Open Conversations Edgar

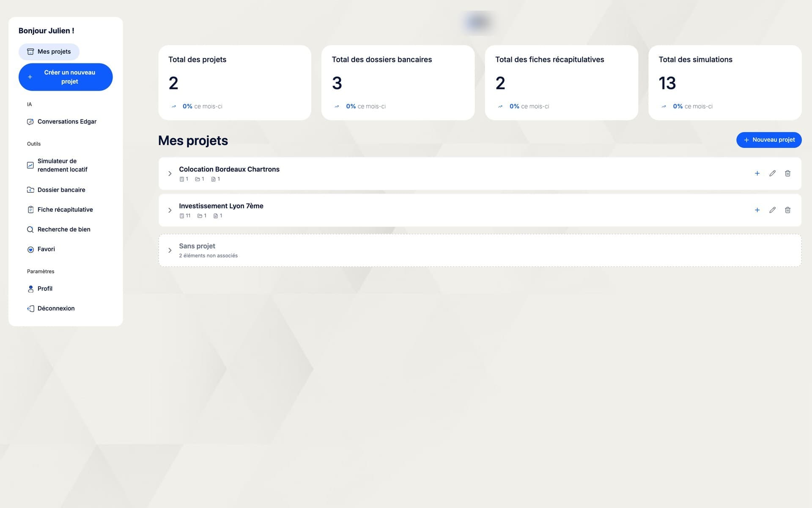(62, 121)
